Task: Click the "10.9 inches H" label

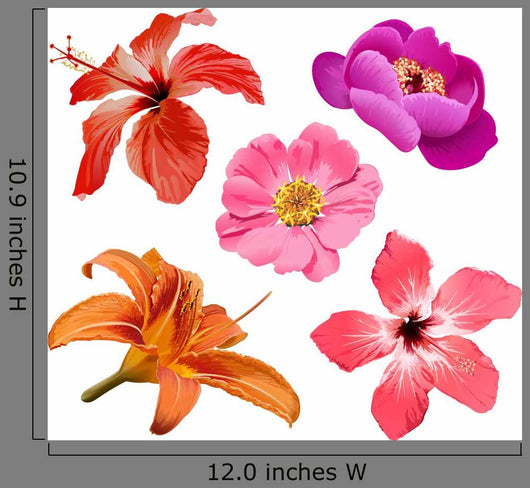Action: 17,235
